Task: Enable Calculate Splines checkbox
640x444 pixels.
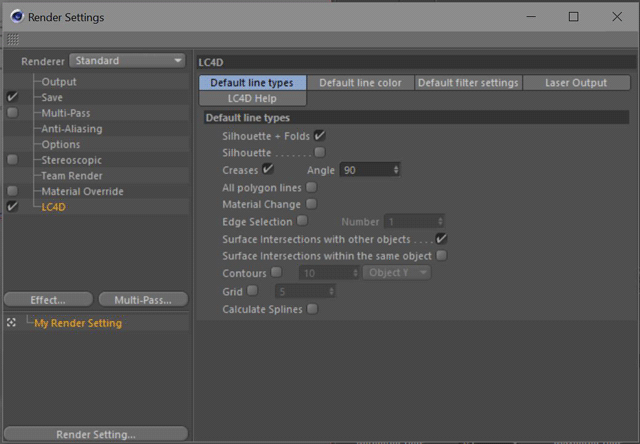Action: 312,309
